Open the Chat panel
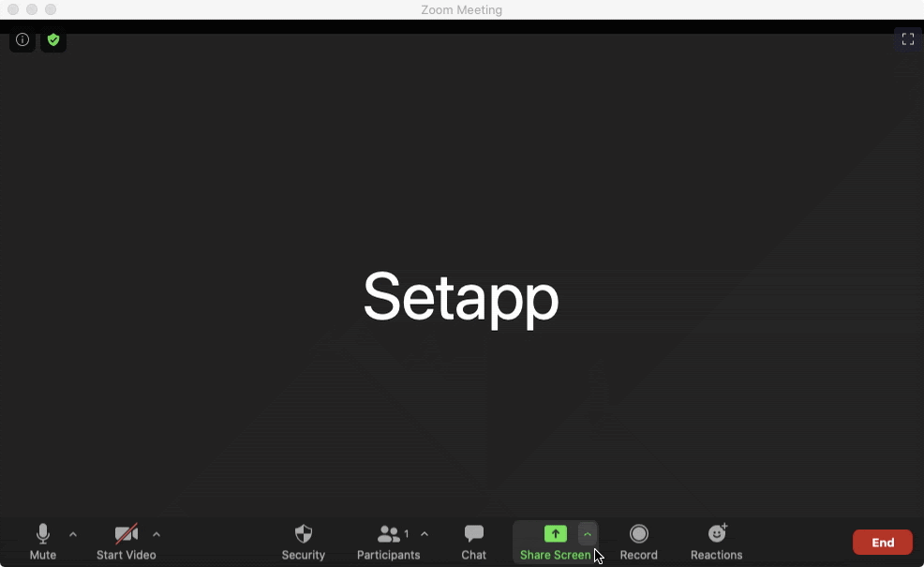The width and height of the screenshot is (924, 567). pos(474,542)
